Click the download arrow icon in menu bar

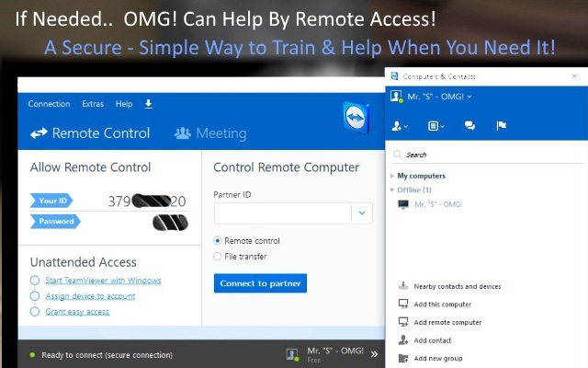[149, 104]
